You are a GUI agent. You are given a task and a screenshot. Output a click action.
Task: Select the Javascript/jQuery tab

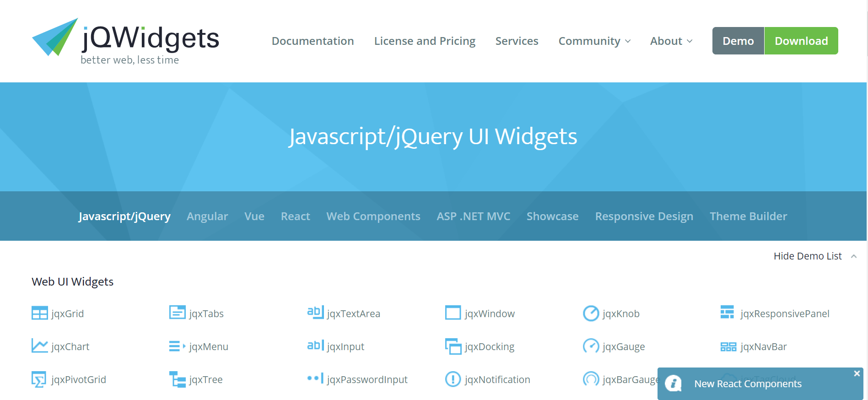click(x=124, y=216)
